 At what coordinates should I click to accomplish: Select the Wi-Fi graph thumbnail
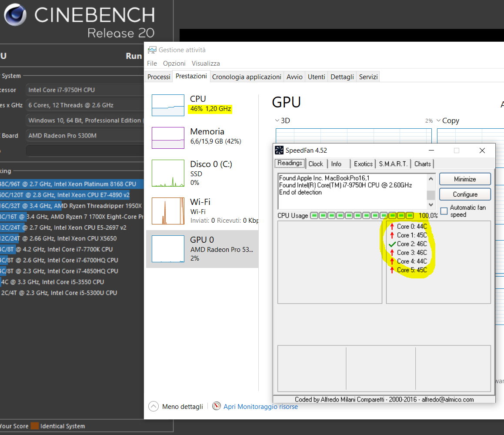click(168, 211)
